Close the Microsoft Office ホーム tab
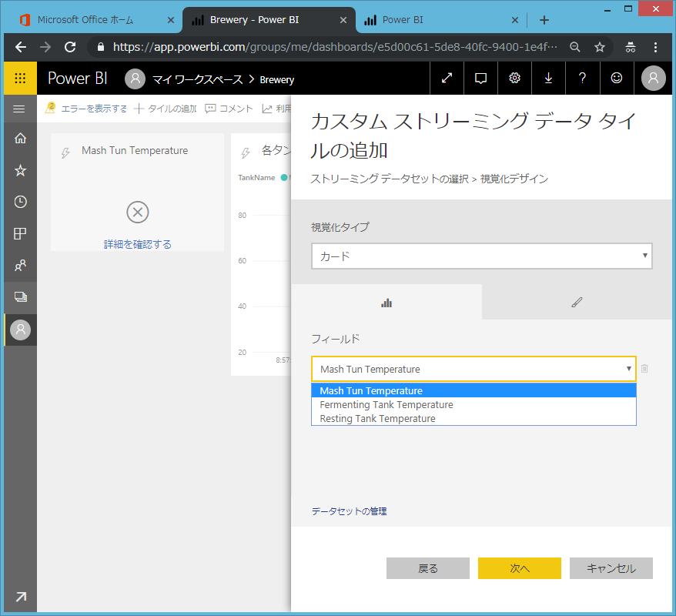The width and height of the screenshot is (676, 616). (171, 20)
